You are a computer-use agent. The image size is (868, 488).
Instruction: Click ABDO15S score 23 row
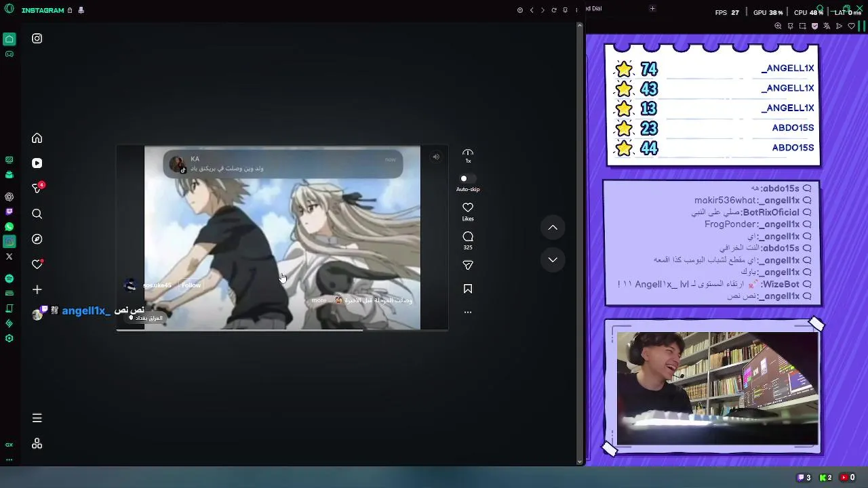coord(713,128)
